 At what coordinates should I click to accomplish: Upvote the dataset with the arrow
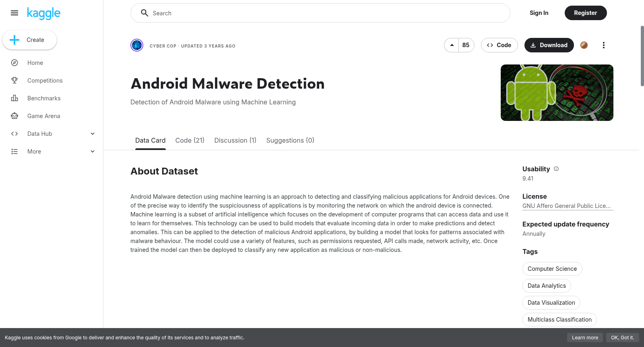pos(452,45)
